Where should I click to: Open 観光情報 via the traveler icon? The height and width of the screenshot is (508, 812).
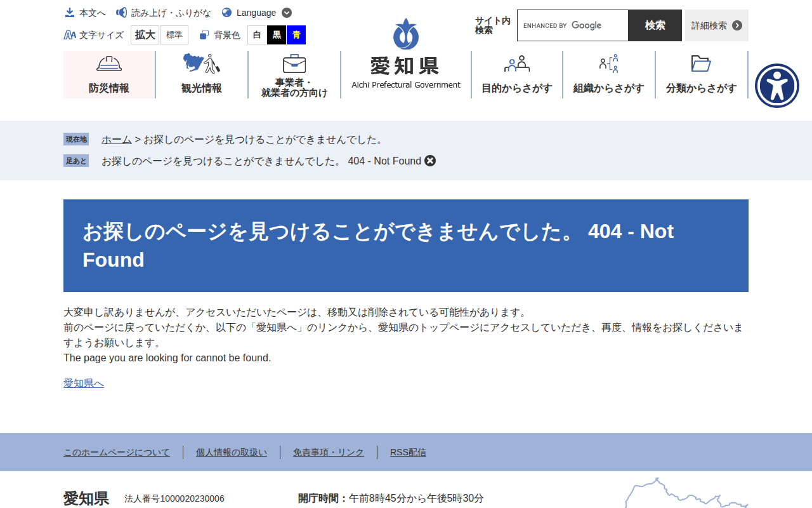202,63
